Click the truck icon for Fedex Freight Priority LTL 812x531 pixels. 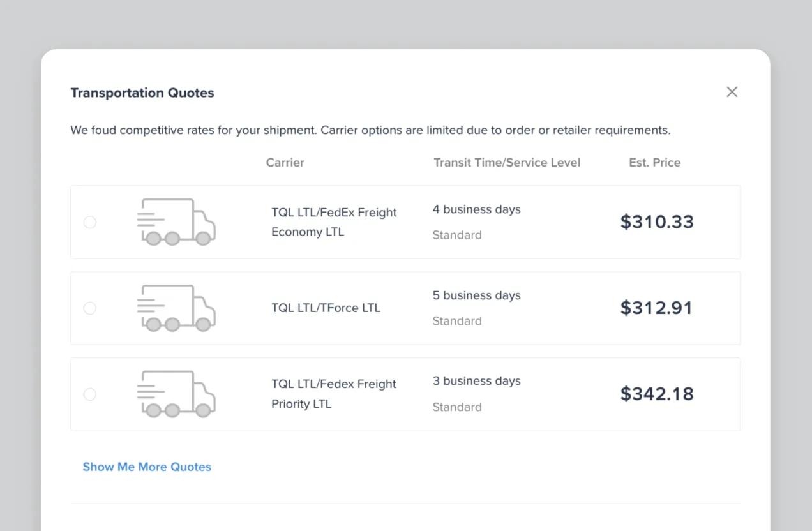point(176,394)
